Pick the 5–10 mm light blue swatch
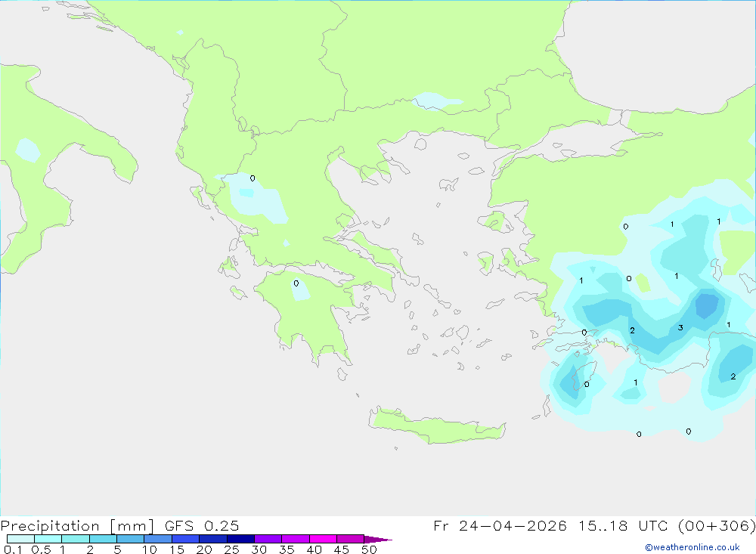The height and width of the screenshot is (554, 756). (x=130, y=539)
